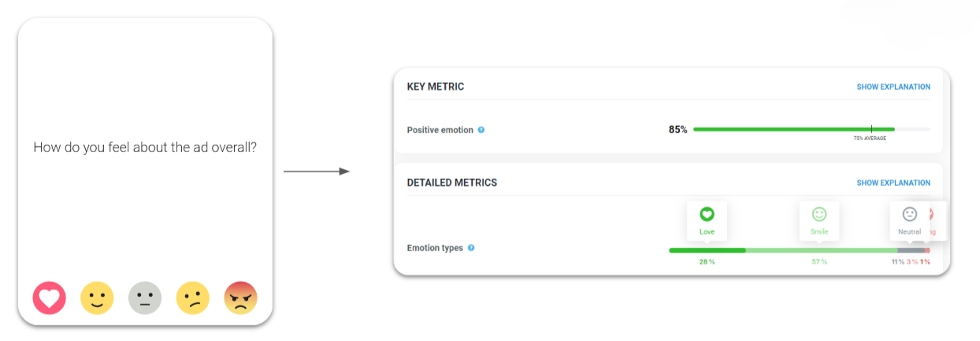The height and width of the screenshot is (341, 980).
Task: Choose the angry red face reaction
Action: point(240,298)
